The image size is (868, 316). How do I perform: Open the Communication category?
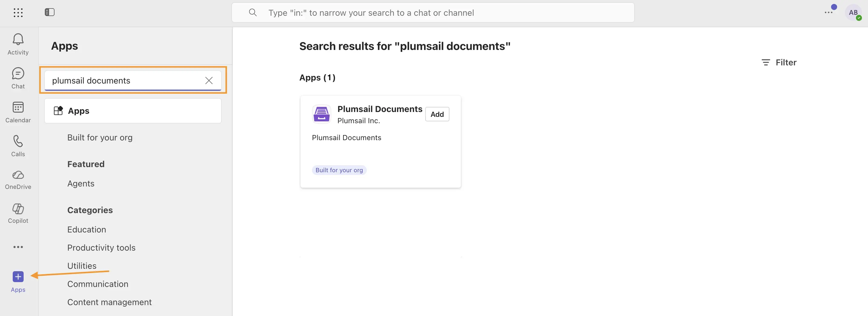click(x=98, y=284)
